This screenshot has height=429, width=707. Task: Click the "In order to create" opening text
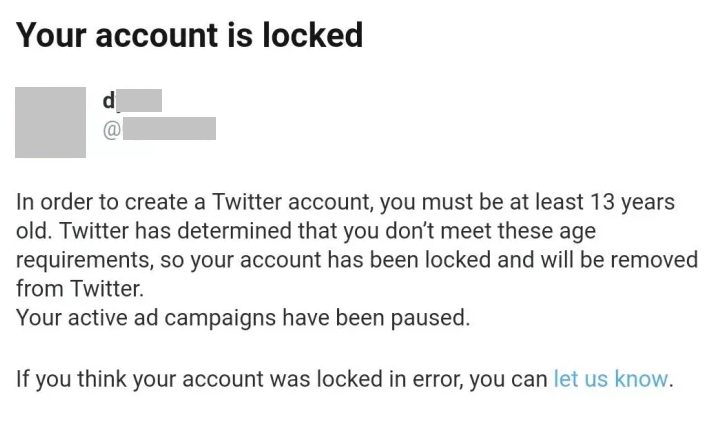[95, 202]
